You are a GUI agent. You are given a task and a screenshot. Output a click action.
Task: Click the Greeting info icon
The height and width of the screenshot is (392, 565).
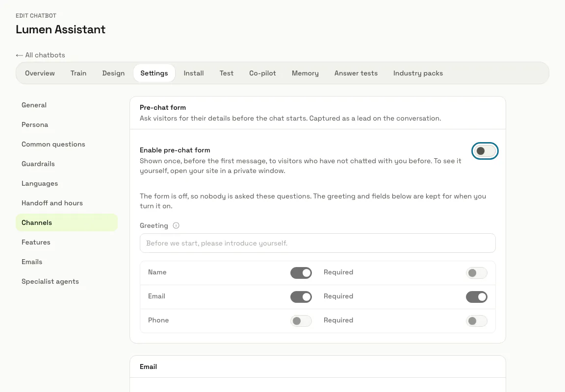pos(176,226)
